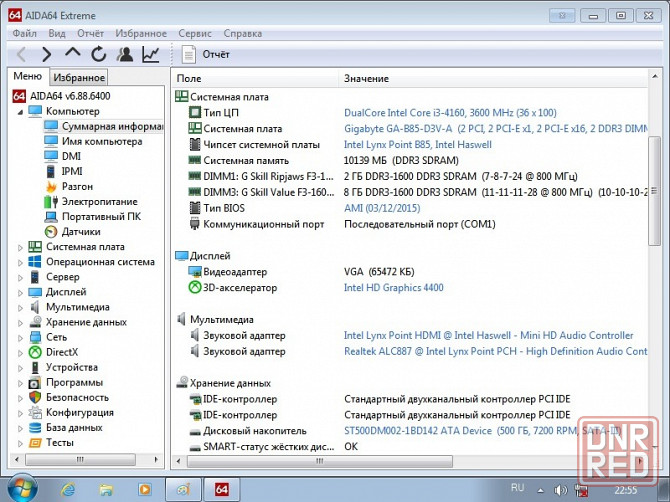Expand the Сеть tree node

pos(20,338)
